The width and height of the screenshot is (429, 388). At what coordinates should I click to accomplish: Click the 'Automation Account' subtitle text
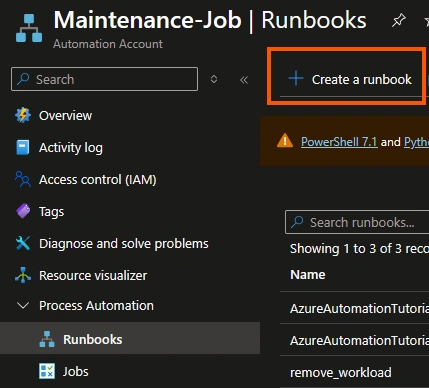(x=108, y=44)
